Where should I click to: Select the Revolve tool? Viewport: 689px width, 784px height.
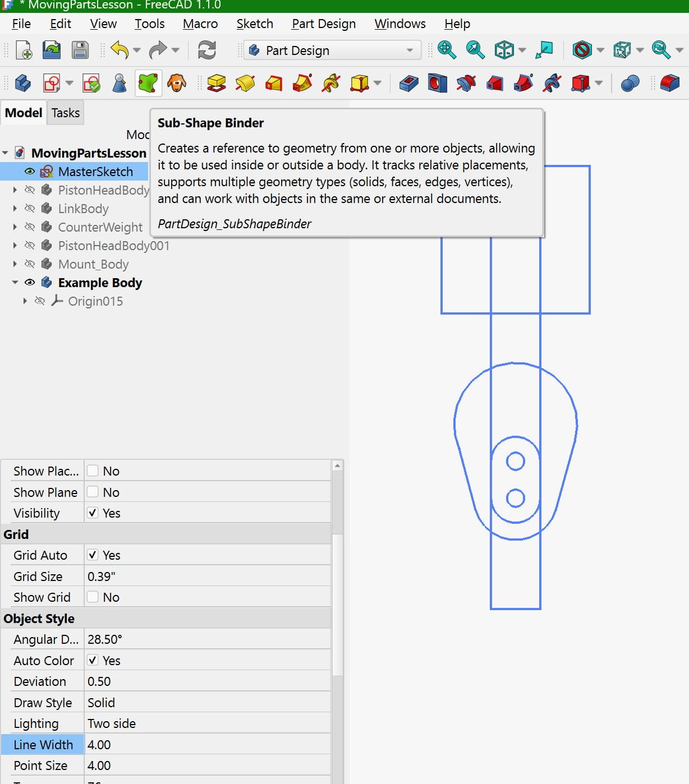click(245, 84)
